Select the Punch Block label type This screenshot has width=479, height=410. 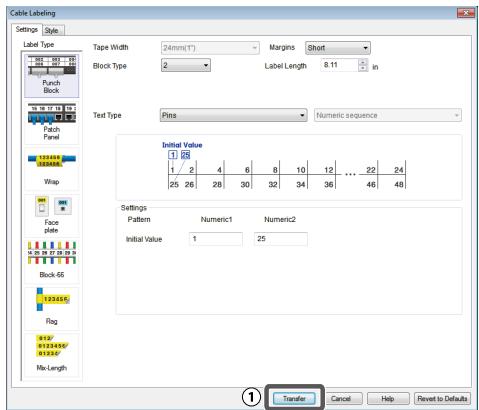[51, 76]
